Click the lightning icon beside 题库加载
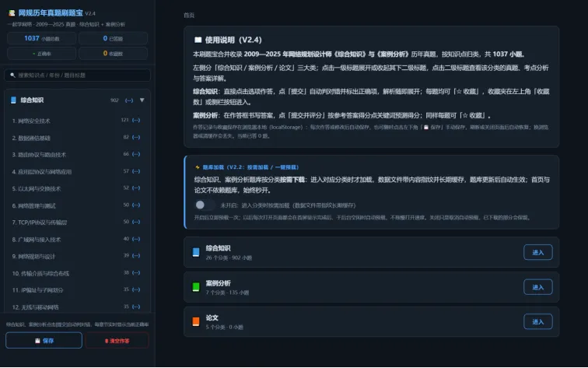588x368 pixels. [x=198, y=167]
